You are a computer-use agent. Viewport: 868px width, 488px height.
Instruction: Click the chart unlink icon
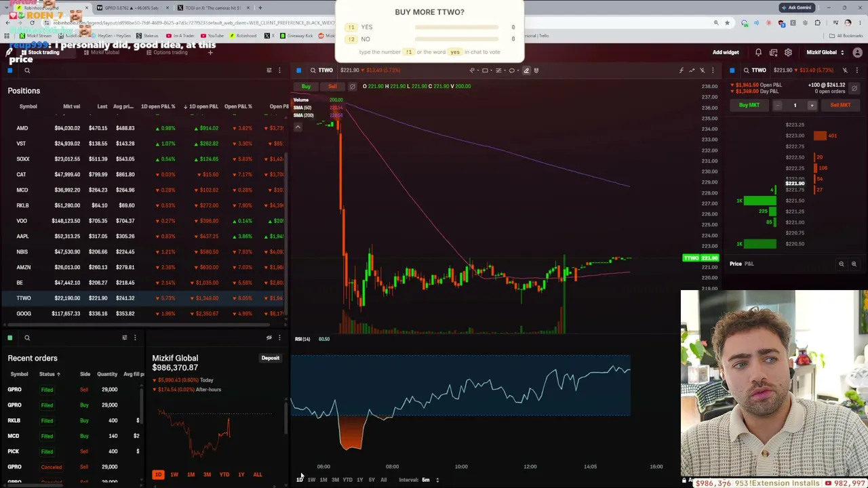point(702,70)
